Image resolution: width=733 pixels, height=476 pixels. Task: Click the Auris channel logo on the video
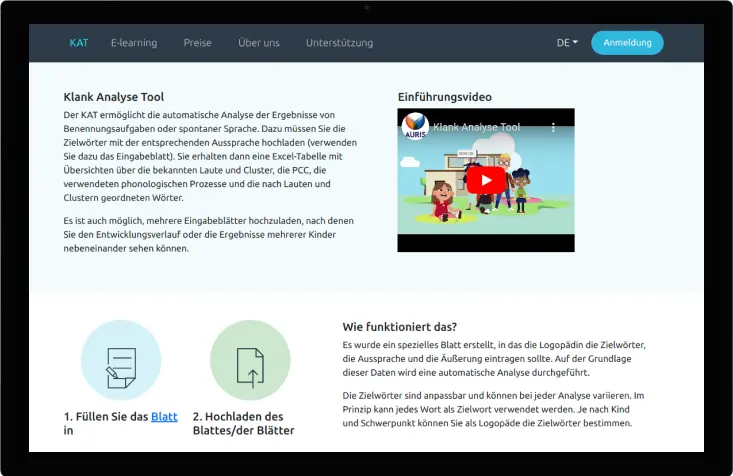coord(414,128)
